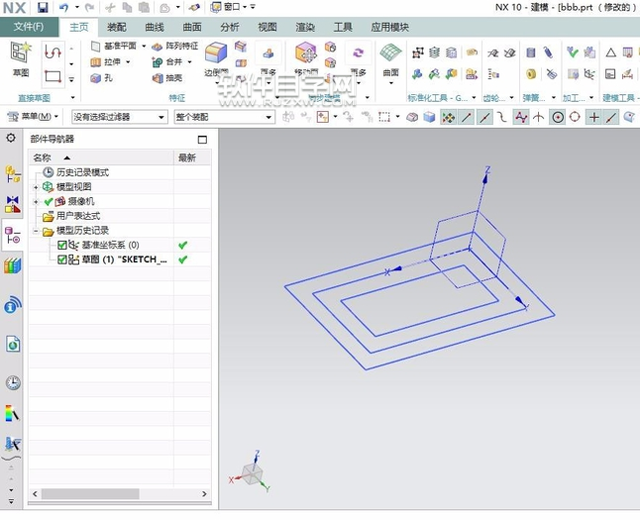Image resolution: width=640 pixels, height=520 pixels.
Task: Click the Save icon in title bar
Action: (x=42, y=8)
